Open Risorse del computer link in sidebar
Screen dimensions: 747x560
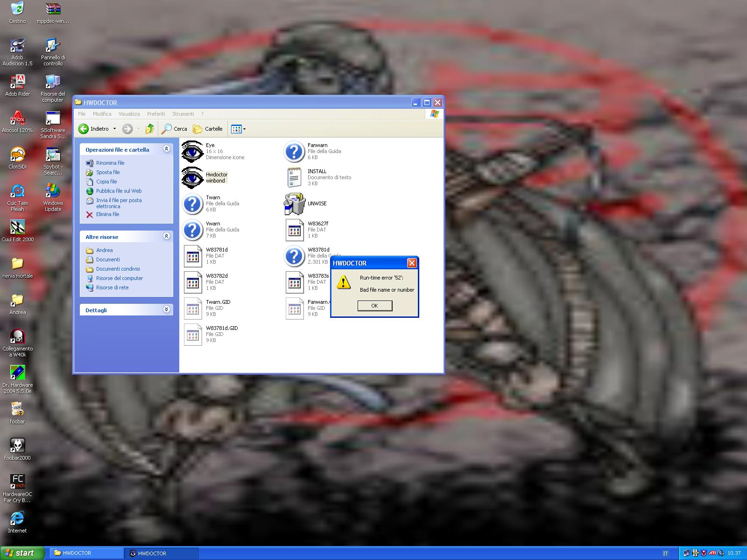click(120, 278)
